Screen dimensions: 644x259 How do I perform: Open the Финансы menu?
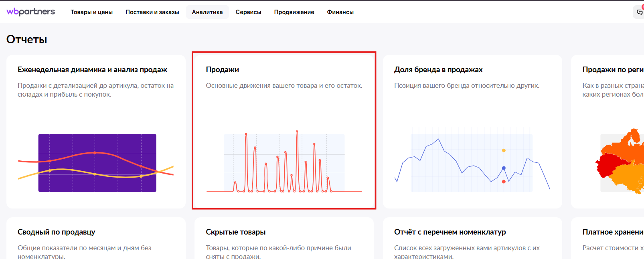[x=340, y=12]
